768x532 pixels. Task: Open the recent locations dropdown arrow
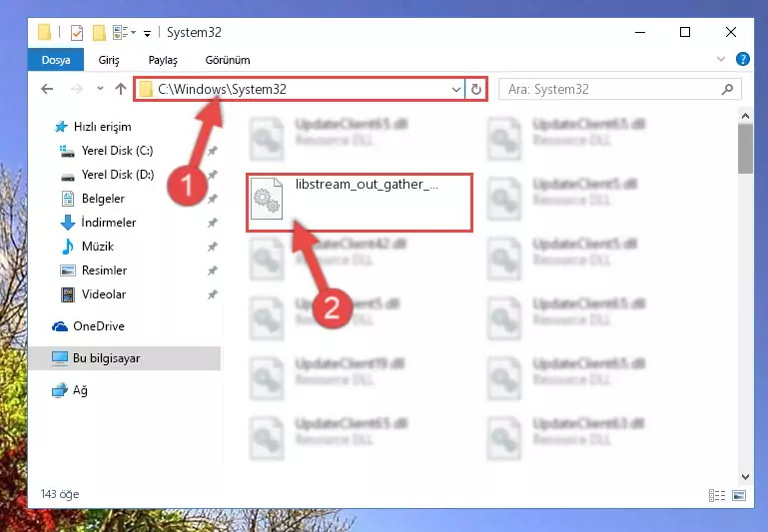point(101,89)
